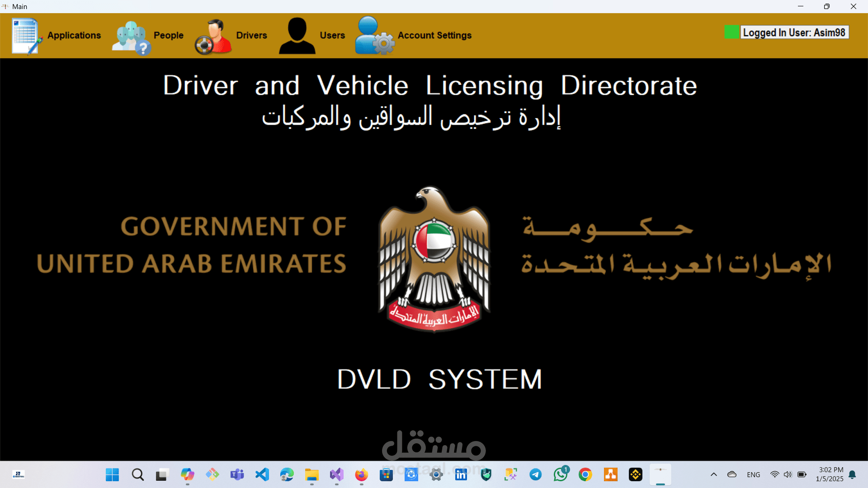
Task: Restore down the Main window
Action: 827,6
